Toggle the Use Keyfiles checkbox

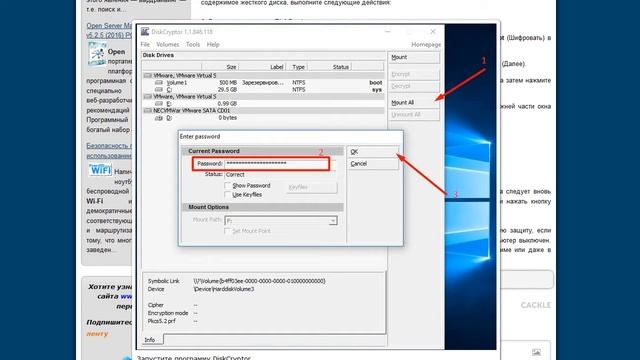click(x=228, y=195)
